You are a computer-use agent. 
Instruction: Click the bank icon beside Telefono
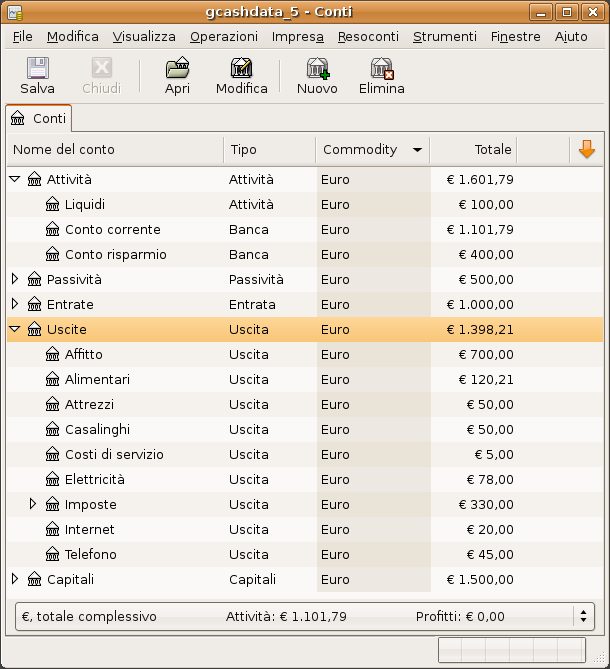pos(52,554)
